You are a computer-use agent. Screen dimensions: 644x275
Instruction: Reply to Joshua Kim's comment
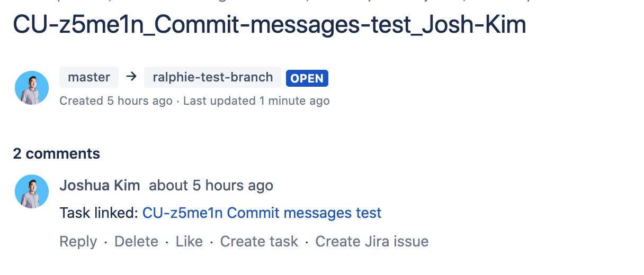coord(78,242)
